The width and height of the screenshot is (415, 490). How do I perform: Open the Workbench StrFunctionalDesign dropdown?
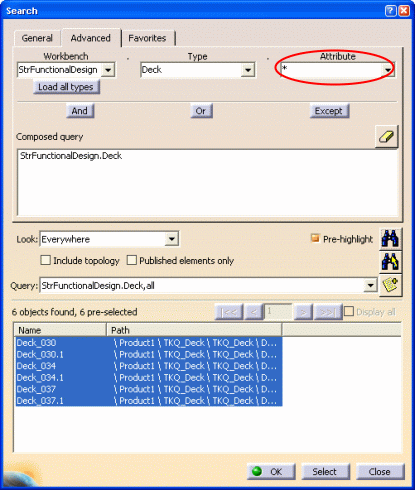coord(108,70)
